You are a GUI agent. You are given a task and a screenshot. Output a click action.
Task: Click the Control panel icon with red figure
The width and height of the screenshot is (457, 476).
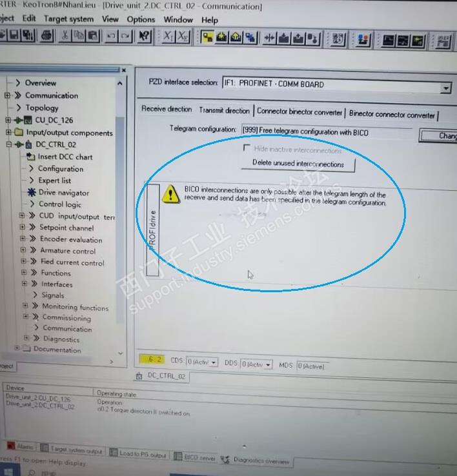click(363, 40)
